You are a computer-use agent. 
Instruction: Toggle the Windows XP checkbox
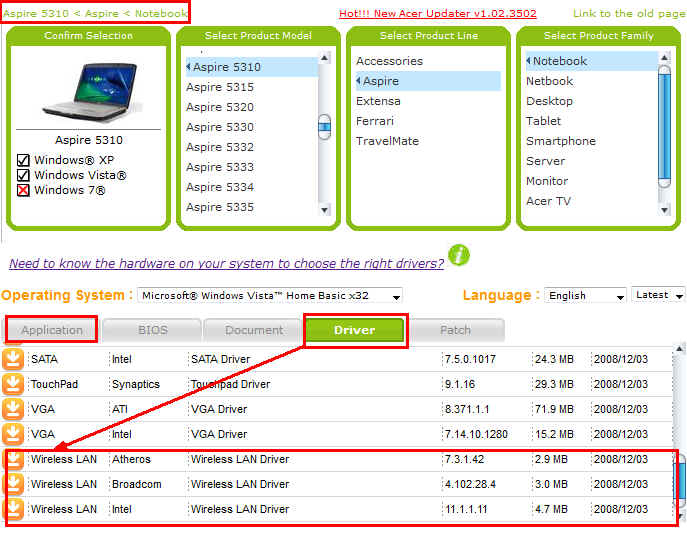(x=23, y=160)
